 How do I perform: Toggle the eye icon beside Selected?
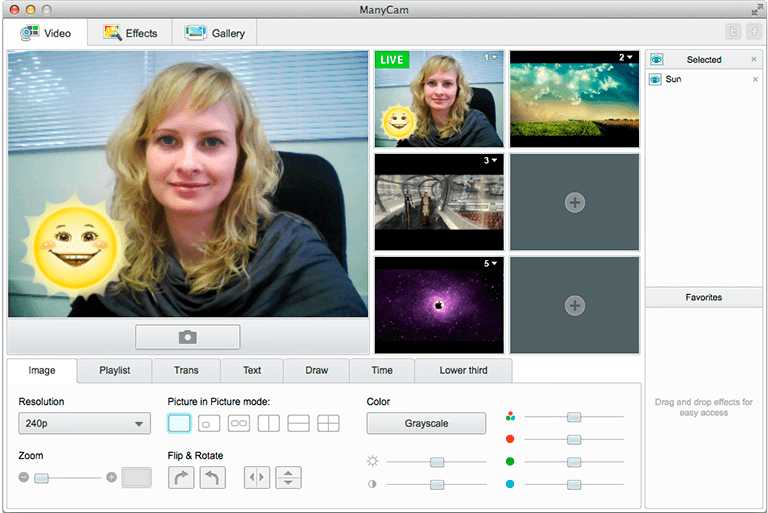[656, 60]
